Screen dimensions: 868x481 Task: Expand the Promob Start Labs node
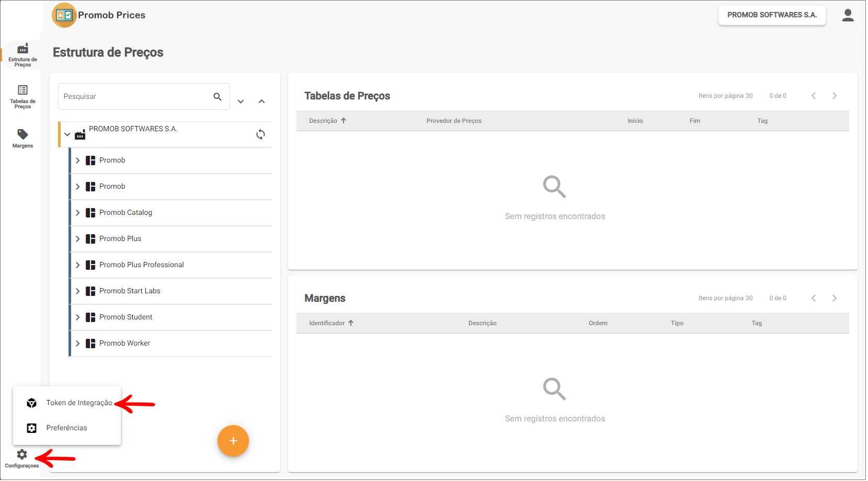coord(77,291)
